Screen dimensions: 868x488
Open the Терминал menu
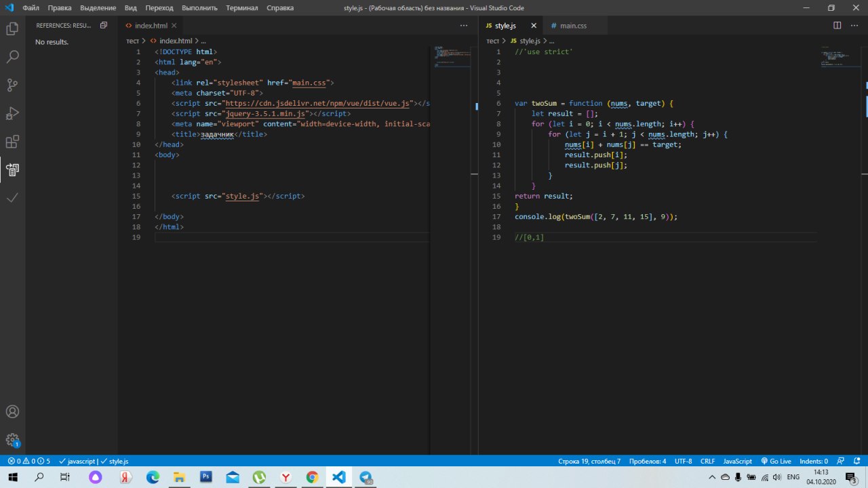(x=242, y=8)
